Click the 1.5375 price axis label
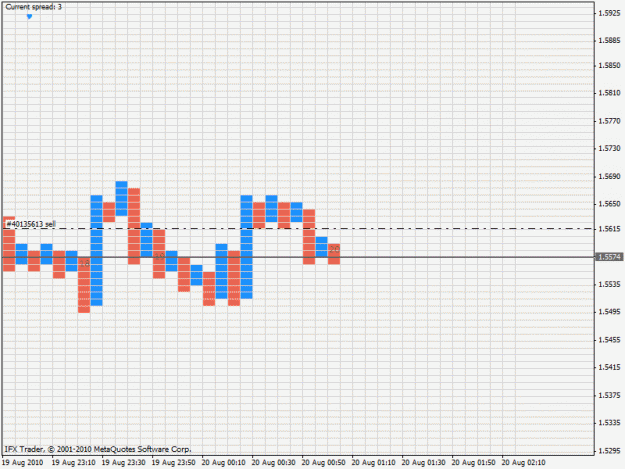Screen dimensions: 625x469 (x=609, y=395)
